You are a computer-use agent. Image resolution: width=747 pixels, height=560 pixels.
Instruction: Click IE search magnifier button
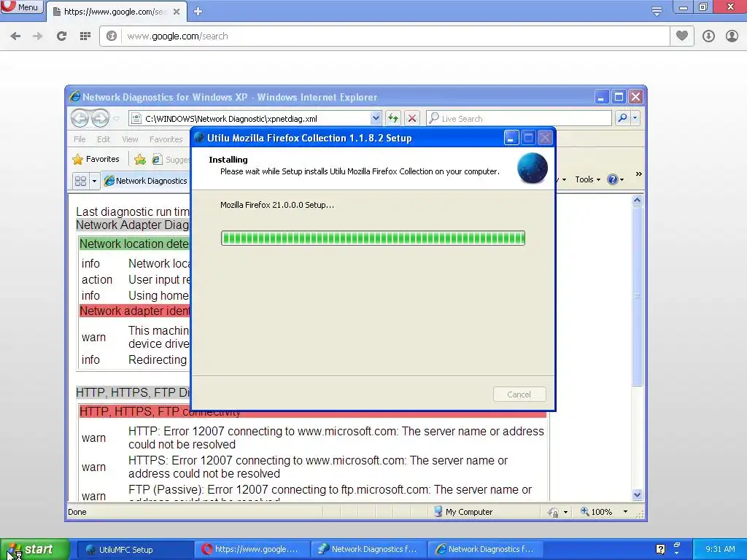622,118
